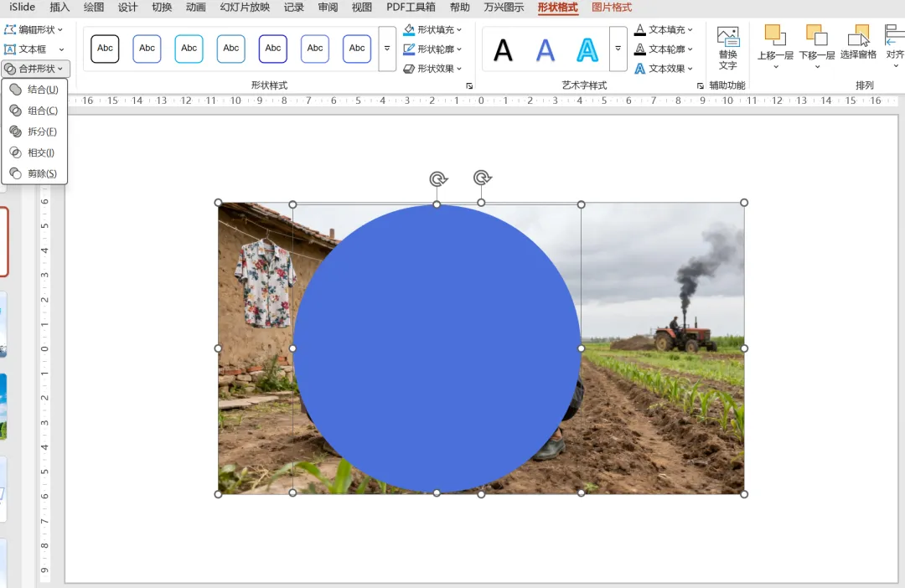Viewport: 905px width, 588px height.
Task: Switch to the iSlide tab
Action: click(22, 8)
